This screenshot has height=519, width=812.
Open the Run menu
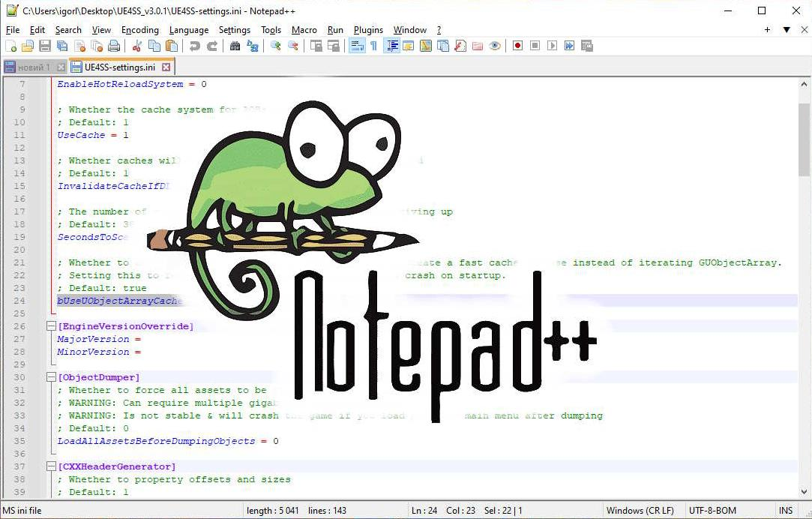click(x=336, y=30)
